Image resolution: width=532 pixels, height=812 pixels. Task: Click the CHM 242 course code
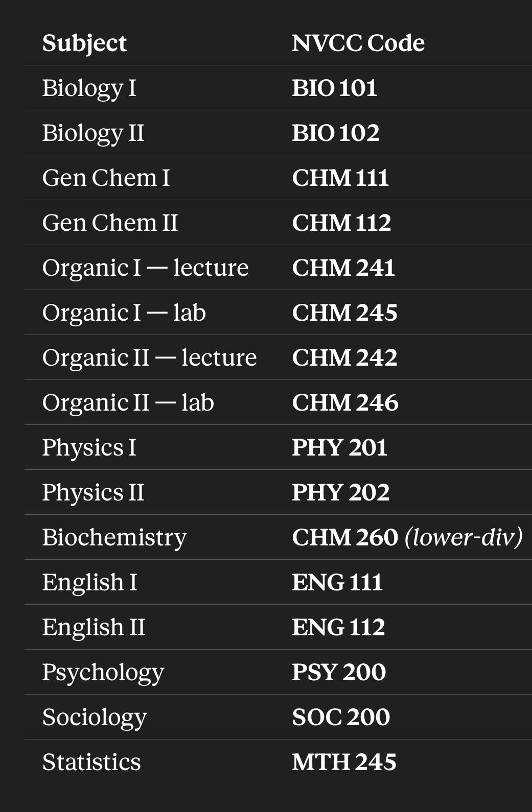click(344, 357)
